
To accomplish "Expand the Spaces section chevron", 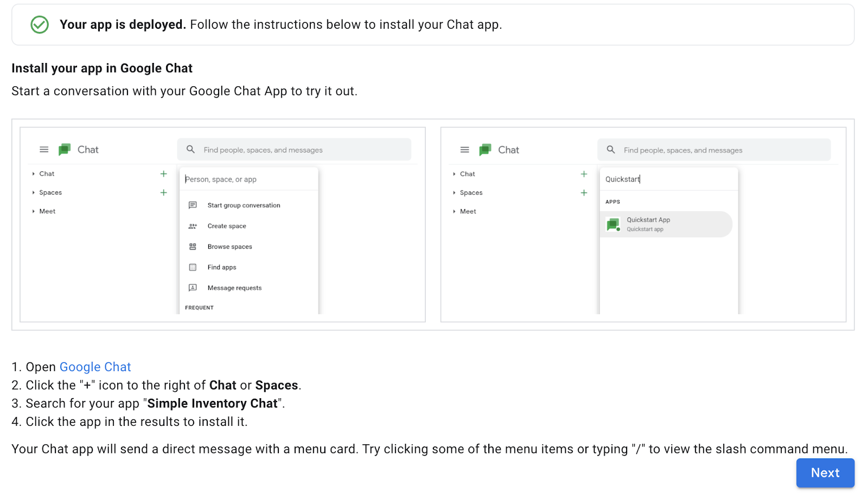I will point(34,192).
